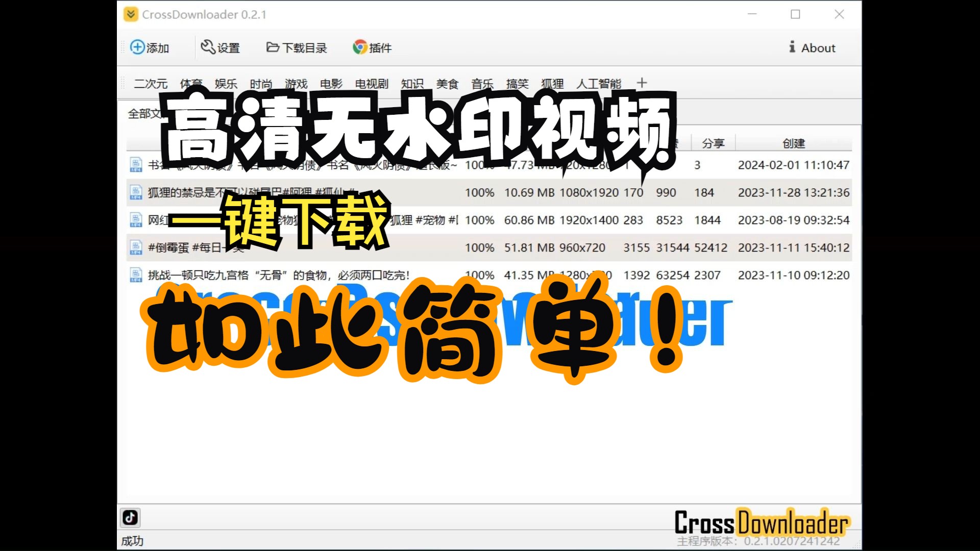Switch to the 二次元 tab

151,84
